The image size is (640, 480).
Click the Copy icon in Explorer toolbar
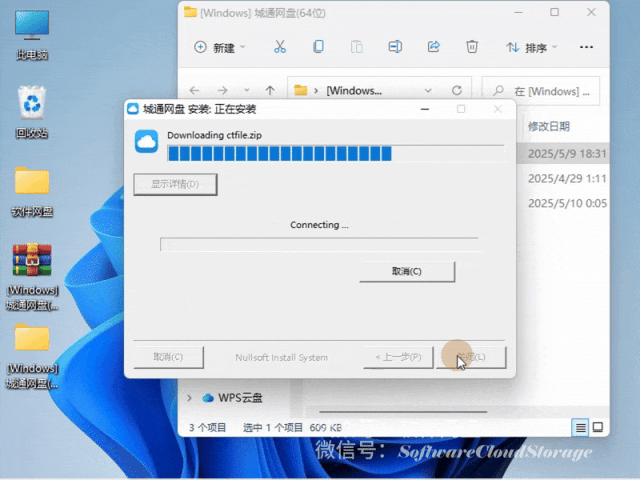point(318,47)
